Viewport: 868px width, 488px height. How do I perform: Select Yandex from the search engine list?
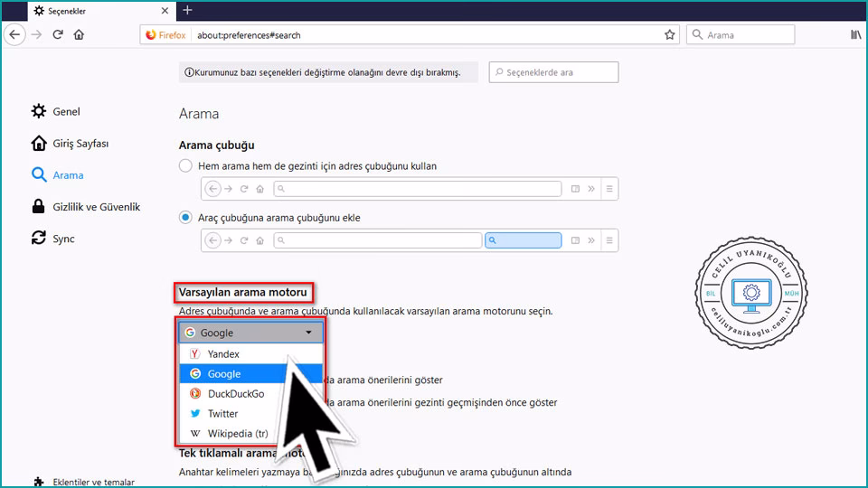[251, 354]
